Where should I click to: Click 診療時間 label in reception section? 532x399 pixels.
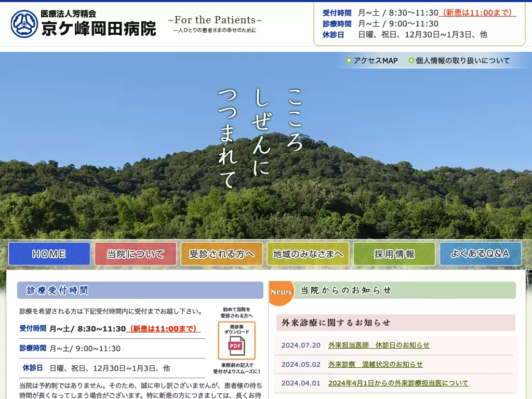click(x=33, y=348)
